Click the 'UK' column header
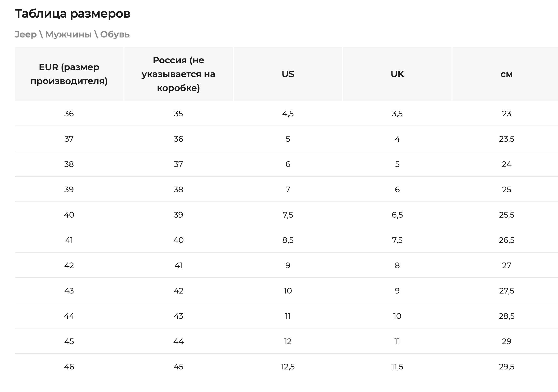This screenshot has width=558, height=392. click(x=397, y=74)
